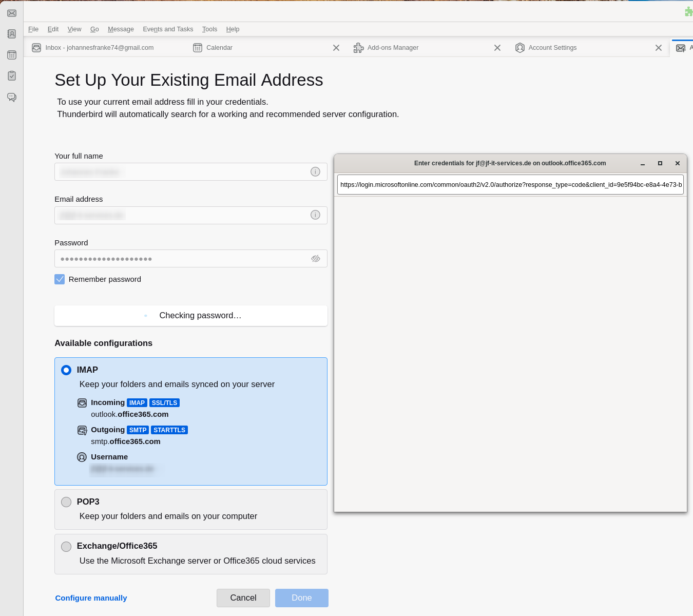This screenshot has width=693, height=616.
Task: Click the info icon in full name field
Action: 315,172
